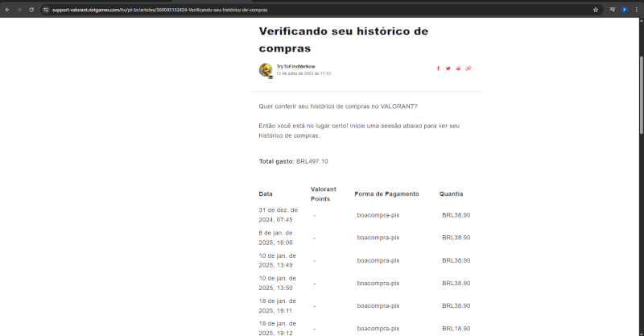The height and width of the screenshot is (336, 644).
Task: Click boacompra-pix in the 19:11 row
Action: [378, 305]
